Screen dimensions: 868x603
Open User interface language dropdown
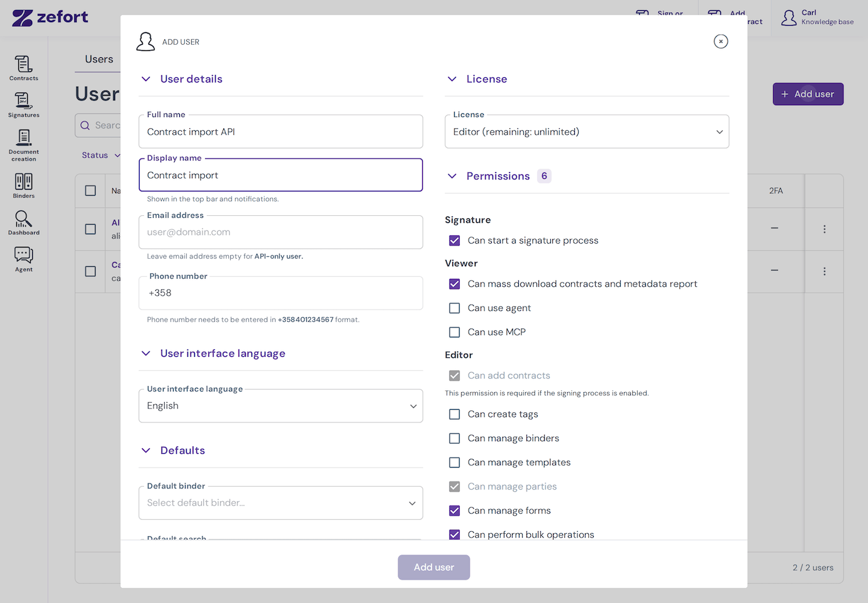click(281, 406)
